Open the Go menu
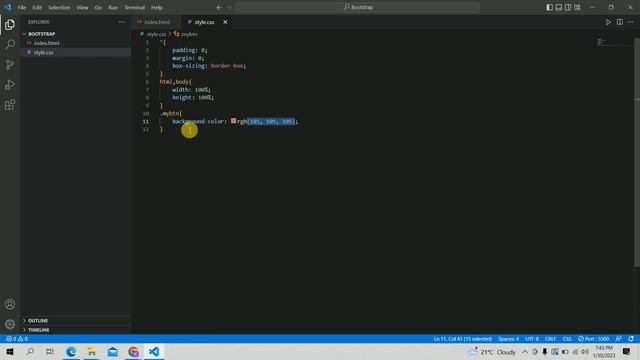640x360 pixels. pos(98,7)
